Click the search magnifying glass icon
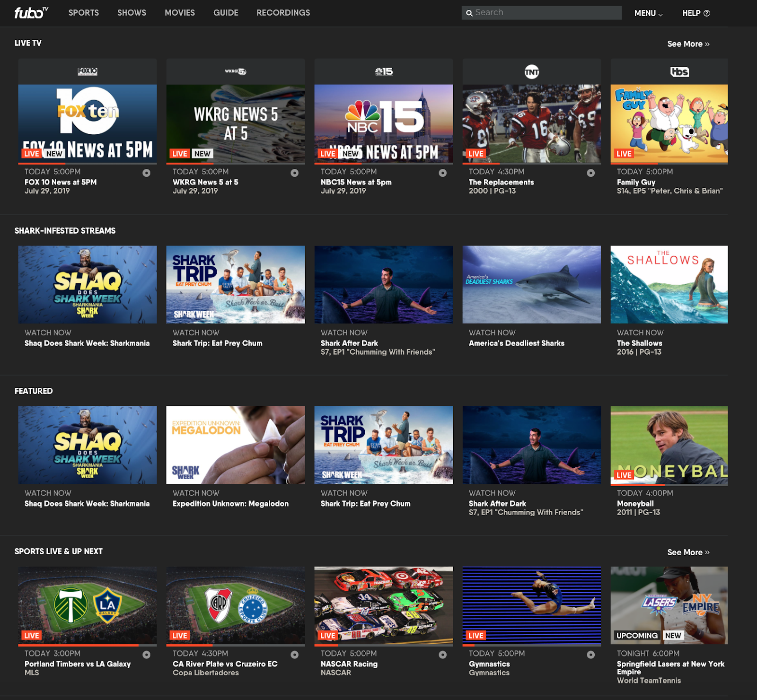 tap(470, 13)
